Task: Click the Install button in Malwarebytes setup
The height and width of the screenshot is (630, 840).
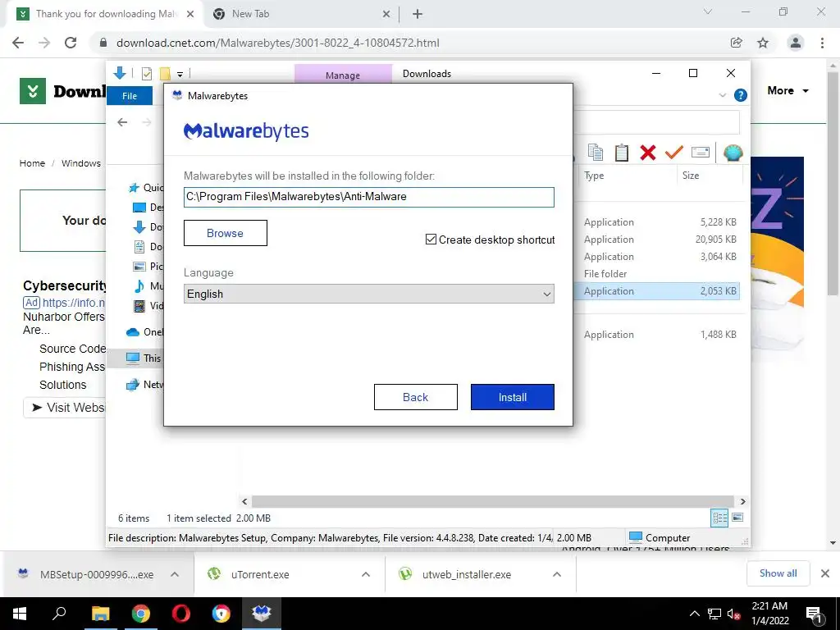Action: (512, 397)
